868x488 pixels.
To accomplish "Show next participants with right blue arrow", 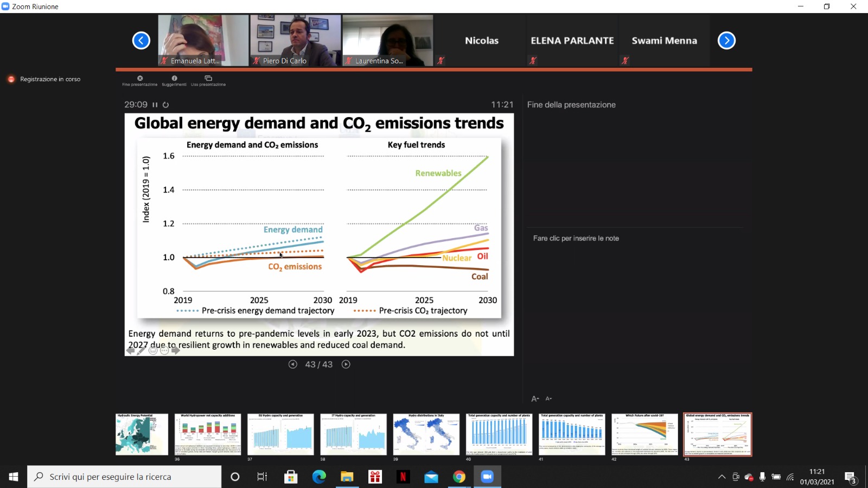I will [x=726, y=41].
